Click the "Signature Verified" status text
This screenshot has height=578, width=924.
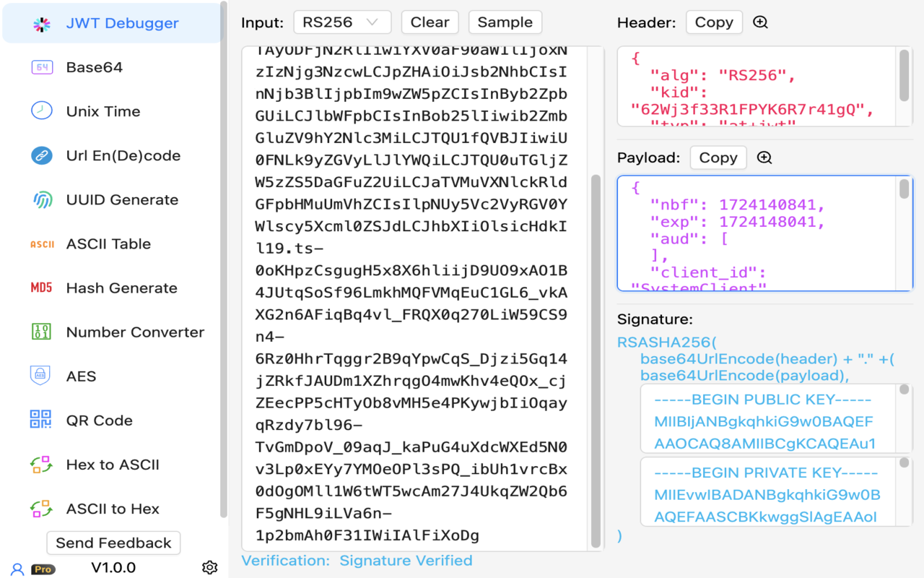(x=406, y=561)
